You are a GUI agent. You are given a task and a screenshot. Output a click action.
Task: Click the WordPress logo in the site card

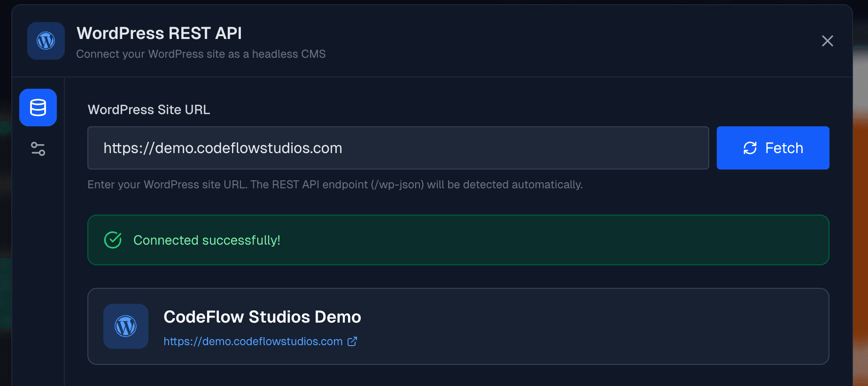pos(126,326)
